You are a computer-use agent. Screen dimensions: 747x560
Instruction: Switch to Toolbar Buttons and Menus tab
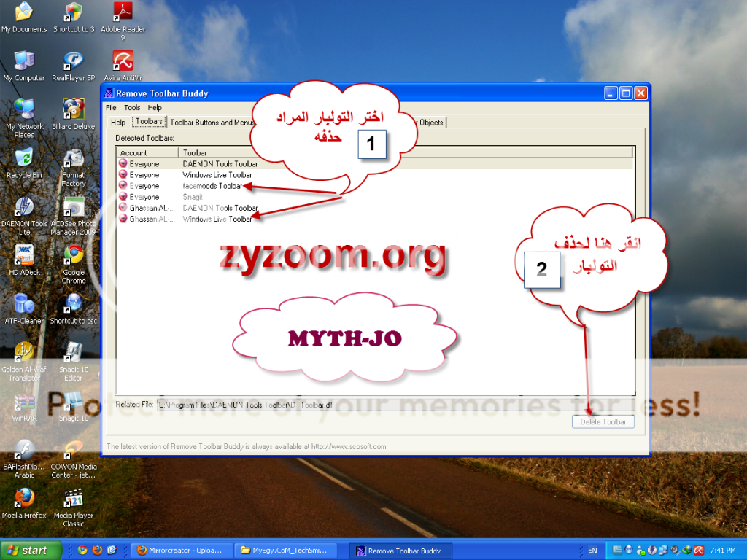point(212,122)
